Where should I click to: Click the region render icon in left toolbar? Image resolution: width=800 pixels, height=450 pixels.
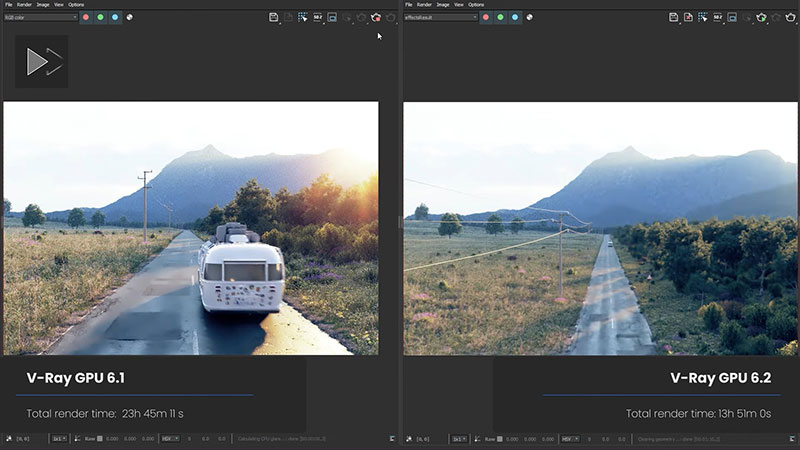(x=331, y=17)
